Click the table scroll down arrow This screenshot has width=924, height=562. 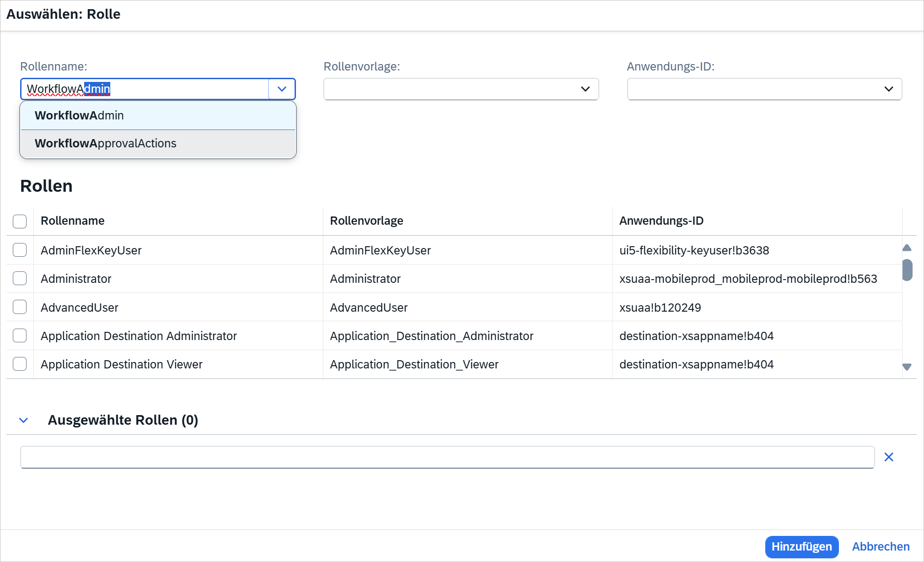click(x=907, y=367)
